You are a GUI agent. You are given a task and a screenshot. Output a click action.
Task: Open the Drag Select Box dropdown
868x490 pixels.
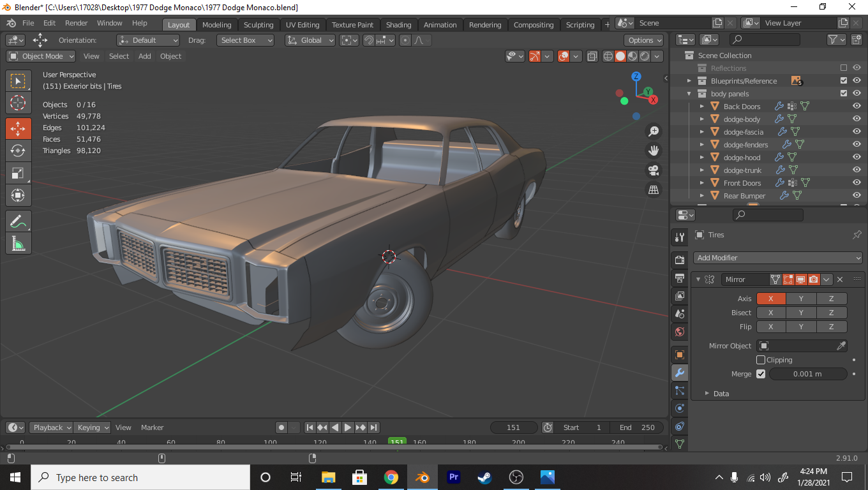coord(245,40)
